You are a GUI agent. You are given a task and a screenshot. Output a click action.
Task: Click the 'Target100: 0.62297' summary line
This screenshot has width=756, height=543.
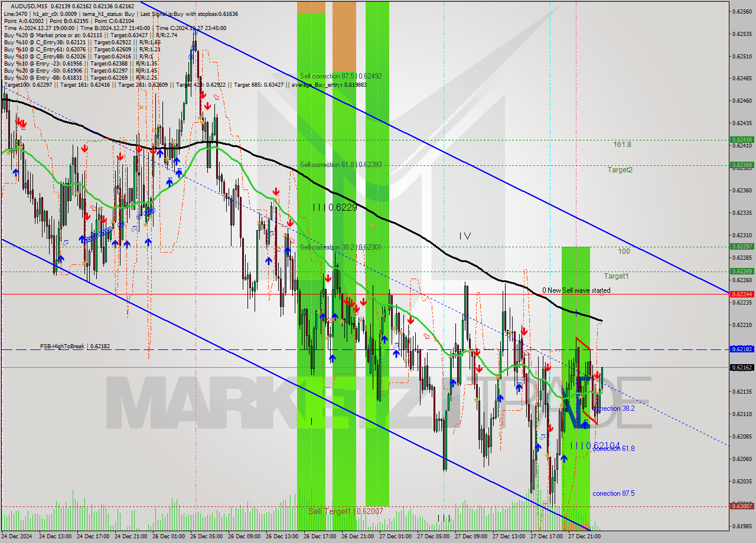[185, 85]
